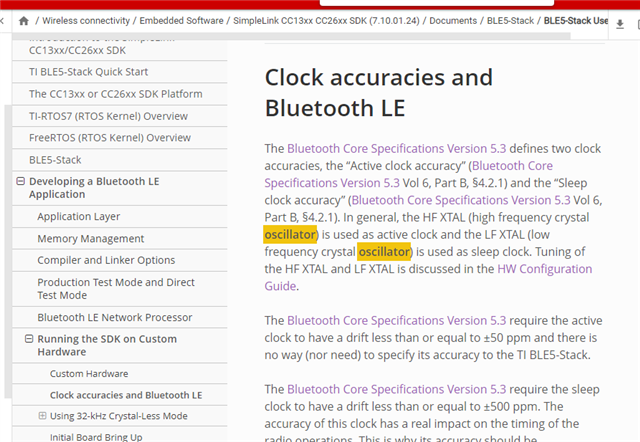The image size is (640, 442).
Task: Collapse Running the SDK on Custom Hardware
Action: tap(29, 339)
